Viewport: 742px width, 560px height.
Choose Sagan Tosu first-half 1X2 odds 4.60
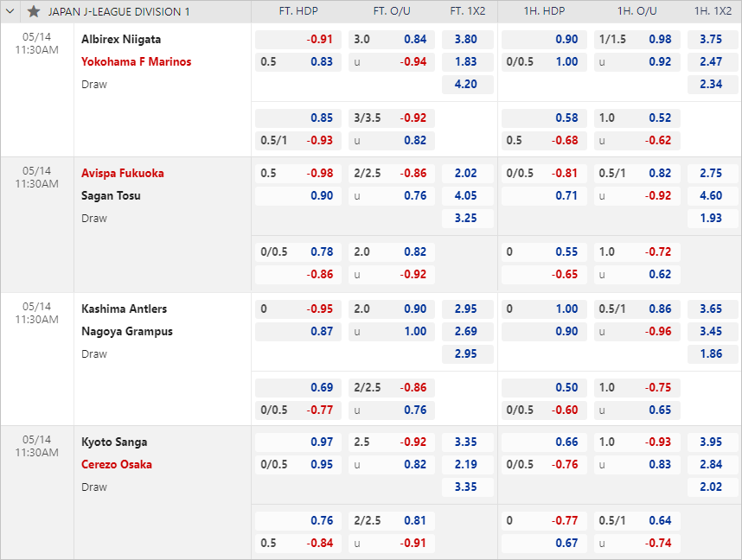[x=713, y=196]
